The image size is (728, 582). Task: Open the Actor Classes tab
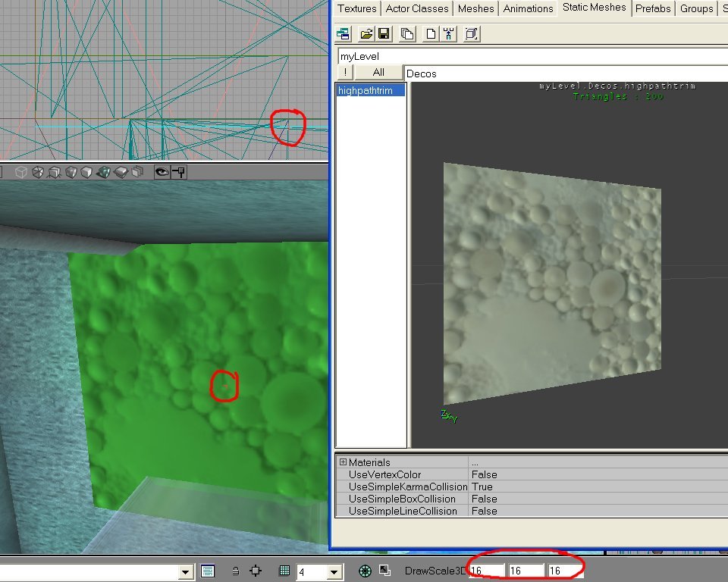(418, 8)
